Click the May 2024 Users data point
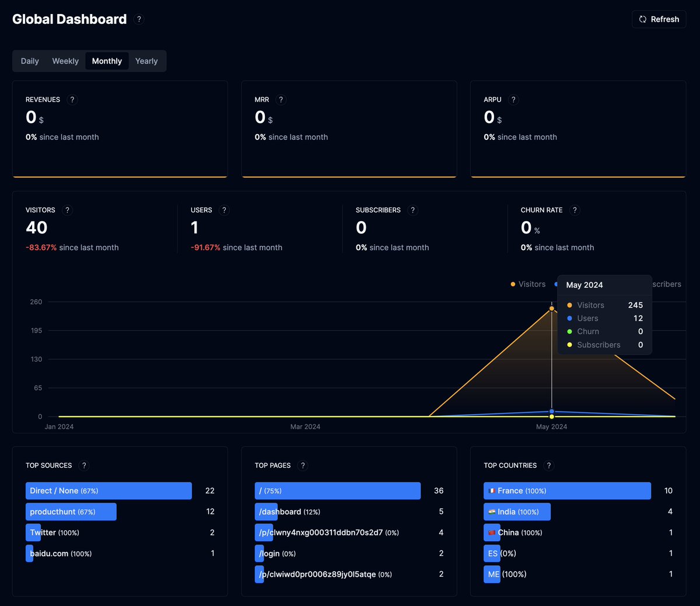Viewport: 700px width, 606px height. coord(552,412)
